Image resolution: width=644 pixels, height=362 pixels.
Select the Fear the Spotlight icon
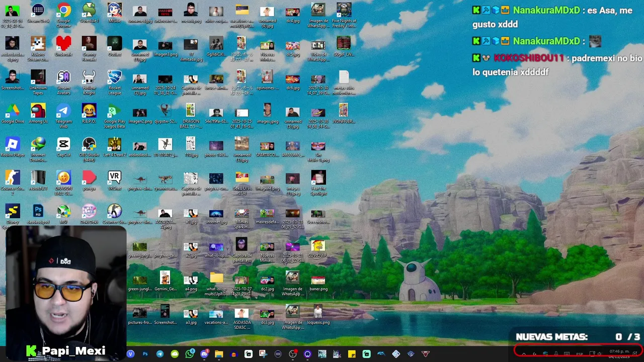tap(318, 183)
